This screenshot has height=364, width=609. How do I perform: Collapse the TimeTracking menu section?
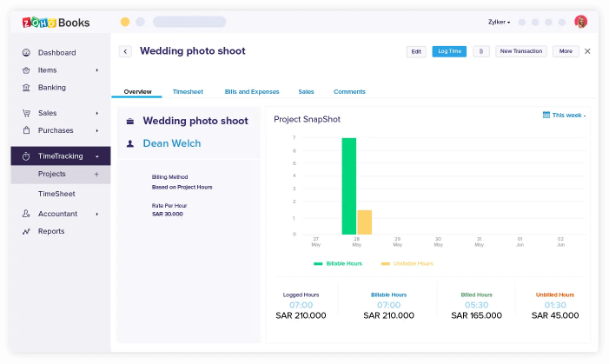click(x=96, y=156)
